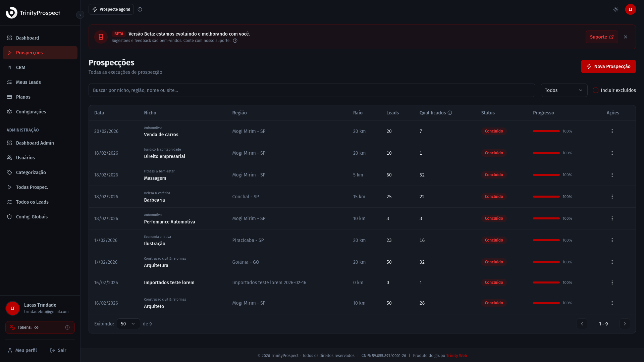Navigate to Meus Leads in sidebar
The image size is (644, 362).
[x=28, y=82]
